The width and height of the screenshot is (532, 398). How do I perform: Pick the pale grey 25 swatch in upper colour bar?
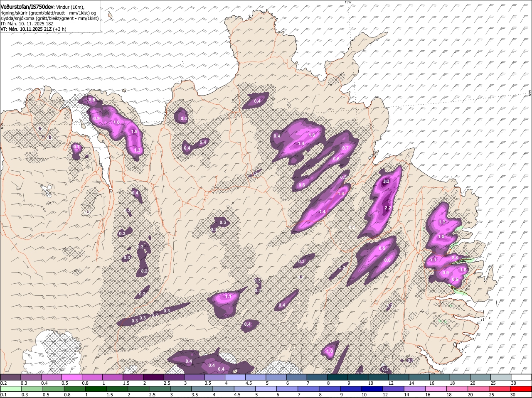click(x=500, y=377)
